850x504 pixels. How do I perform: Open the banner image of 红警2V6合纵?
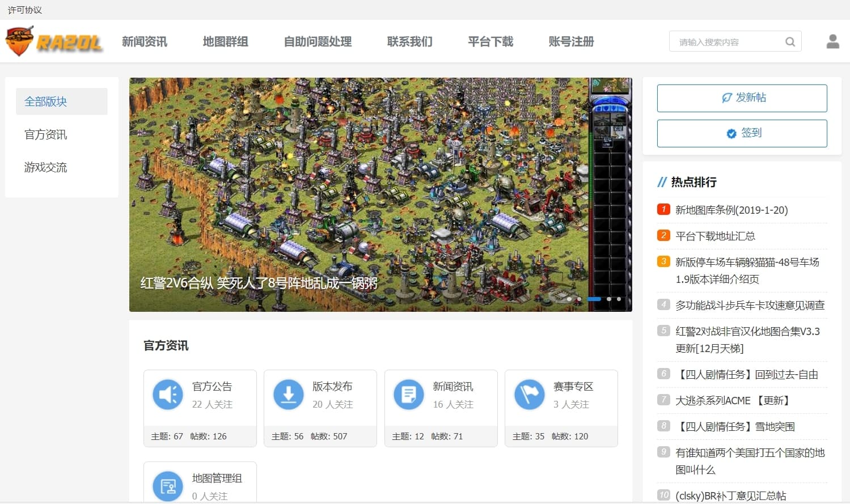coord(380,194)
